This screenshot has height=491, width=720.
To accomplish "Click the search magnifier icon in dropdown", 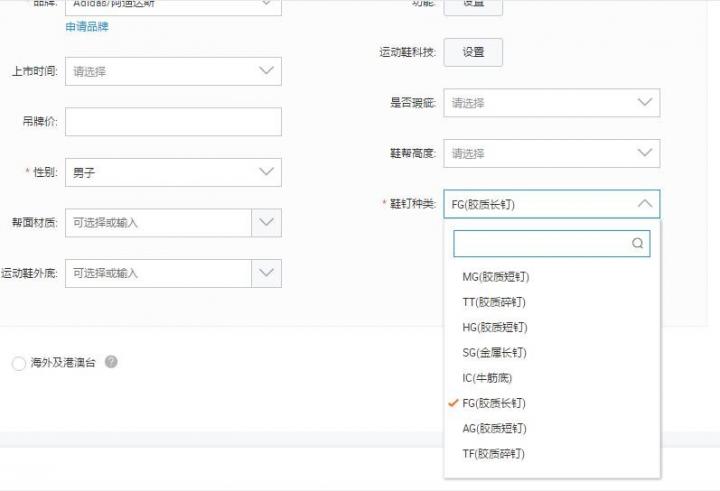I will click(637, 243).
